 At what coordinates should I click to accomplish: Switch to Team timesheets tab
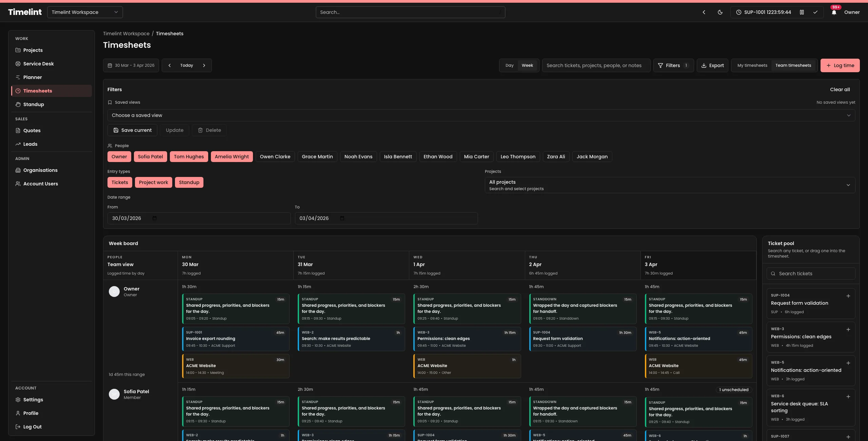[x=793, y=65]
